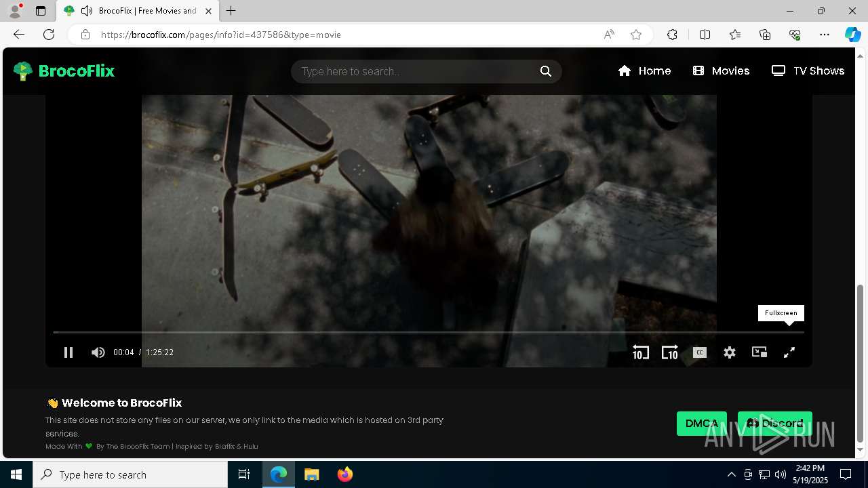Select the BrocoFlix browser tab
868x488 pixels.
click(x=138, y=11)
